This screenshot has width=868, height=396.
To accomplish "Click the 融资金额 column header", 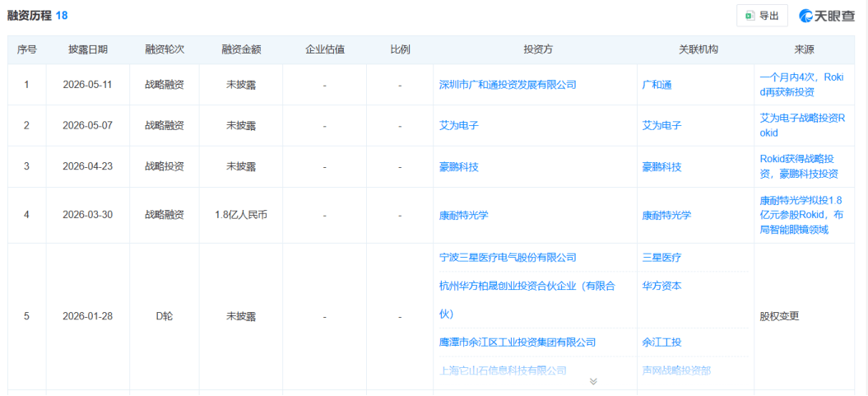I will (241, 50).
